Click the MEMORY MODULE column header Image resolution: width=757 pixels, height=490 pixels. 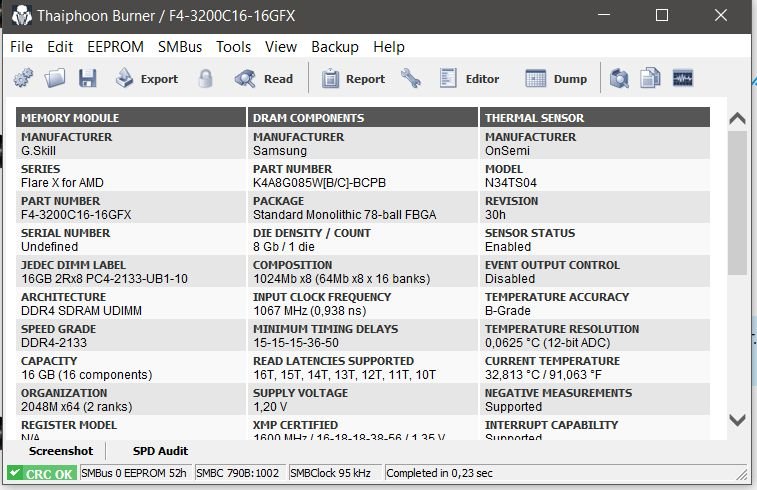(131, 117)
